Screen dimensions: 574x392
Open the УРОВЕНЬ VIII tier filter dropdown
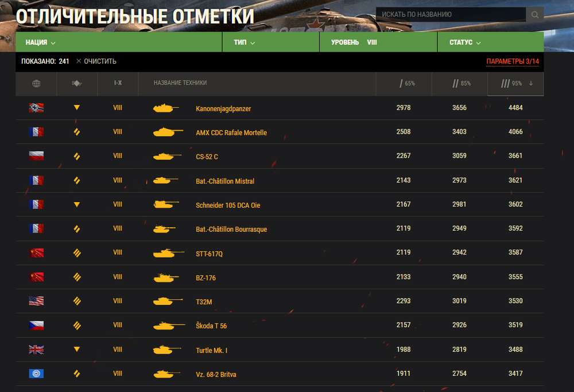click(378, 42)
